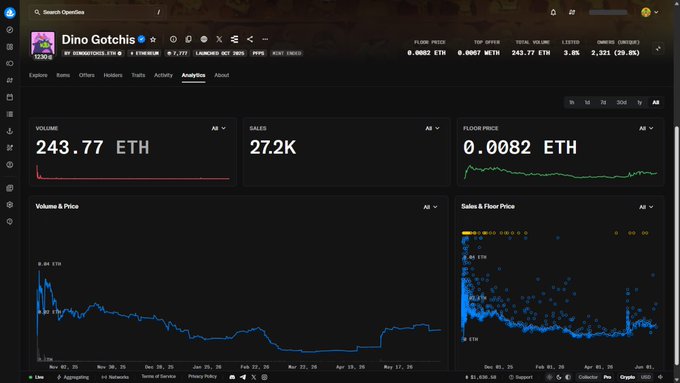Open the three-dot more options menu
The image size is (680, 383).
(x=265, y=39)
